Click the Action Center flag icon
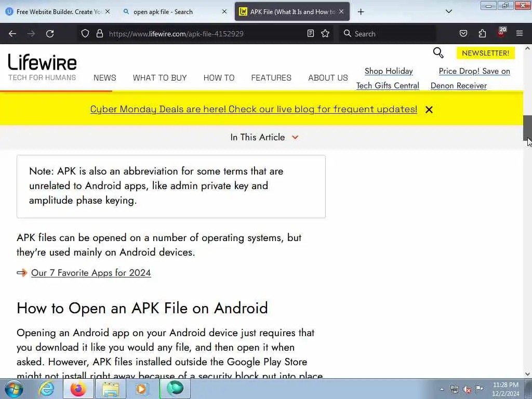This screenshot has width=532, height=399. tap(480, 389)
